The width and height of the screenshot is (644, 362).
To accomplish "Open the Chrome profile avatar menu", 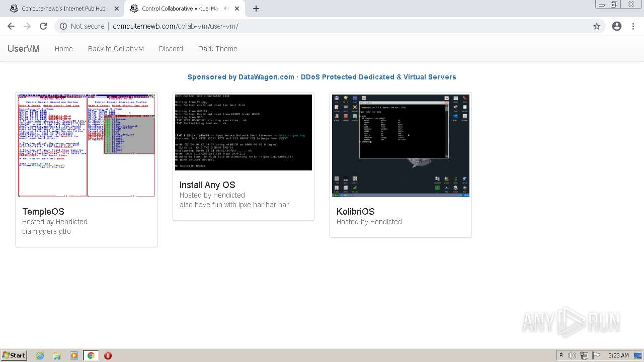I will (x=617, y=26).
